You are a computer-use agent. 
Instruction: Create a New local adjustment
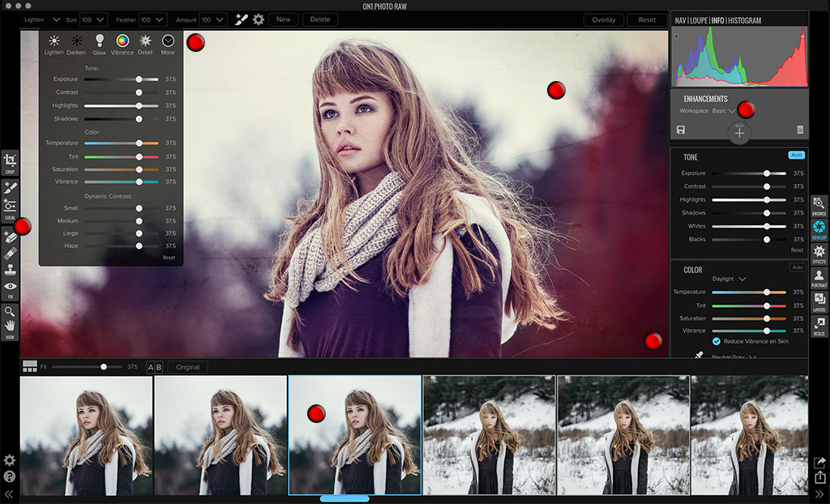pyautogui.click(x=283, y=19)
